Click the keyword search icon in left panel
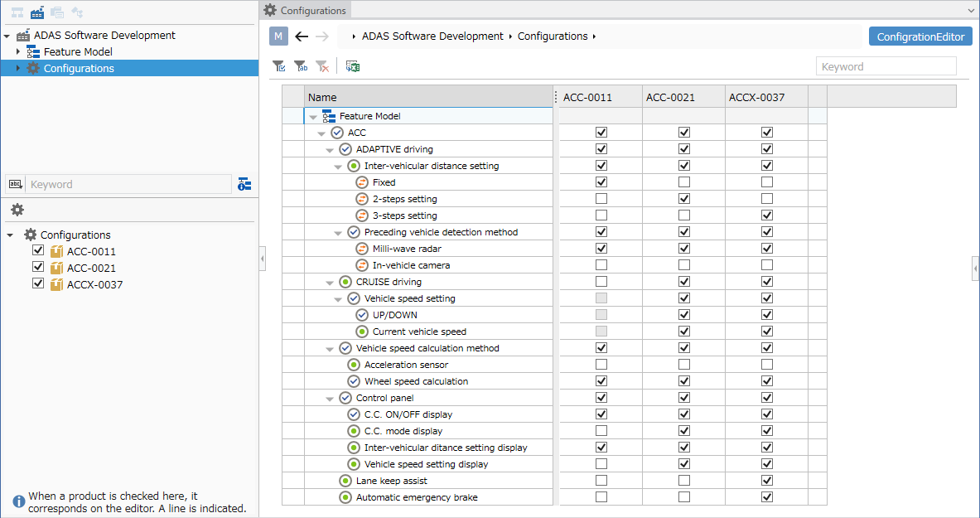The image size is (980, 518). click(x=16, y=184)
